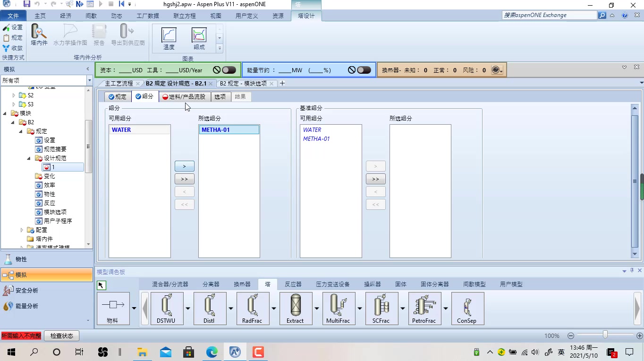Open the DSTWU model dropdown arrow
The height and width of the screenshot is (361, 644).
pyautogui.click(x=188, y=309)
